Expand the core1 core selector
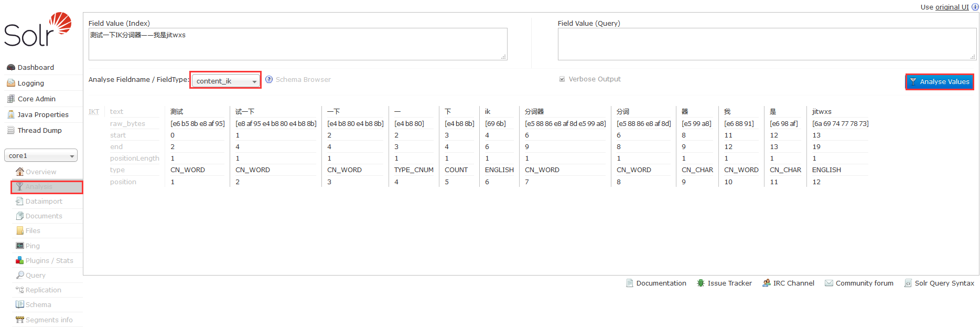This screenshot has height=327, width=980. click(41, 155)
